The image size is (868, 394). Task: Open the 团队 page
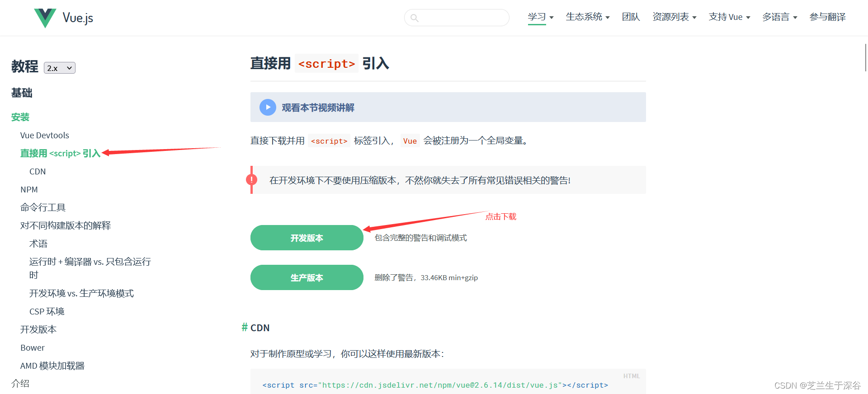pos(631,17)
